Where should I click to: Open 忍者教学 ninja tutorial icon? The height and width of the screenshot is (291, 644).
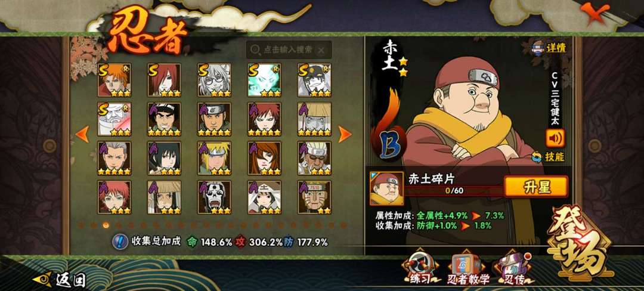pos(468,270)
